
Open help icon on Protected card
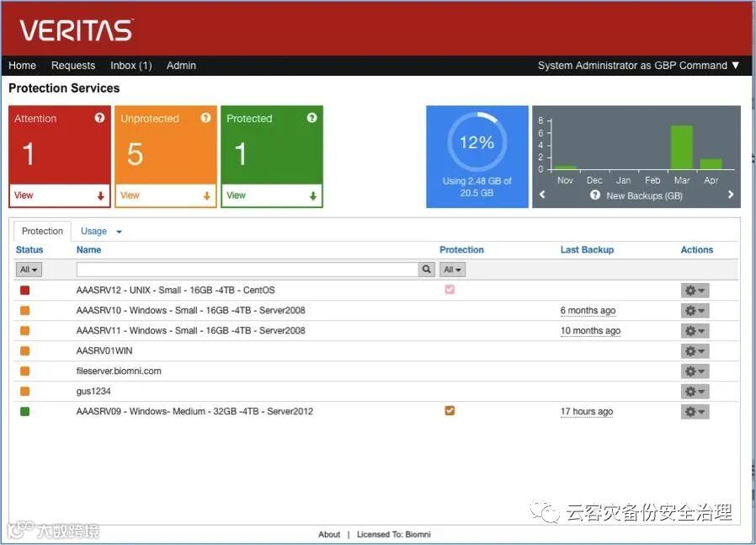pyautogui.click(x=312, y=118)
